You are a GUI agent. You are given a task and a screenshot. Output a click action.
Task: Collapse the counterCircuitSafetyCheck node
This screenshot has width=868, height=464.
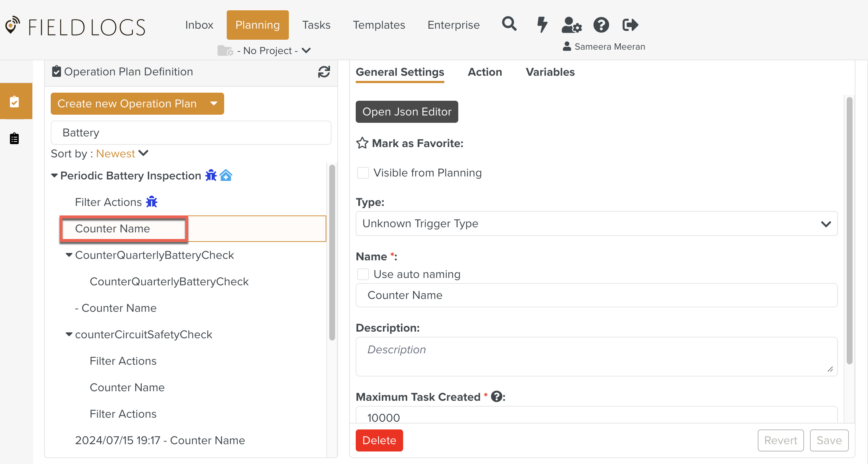[69, 335]
